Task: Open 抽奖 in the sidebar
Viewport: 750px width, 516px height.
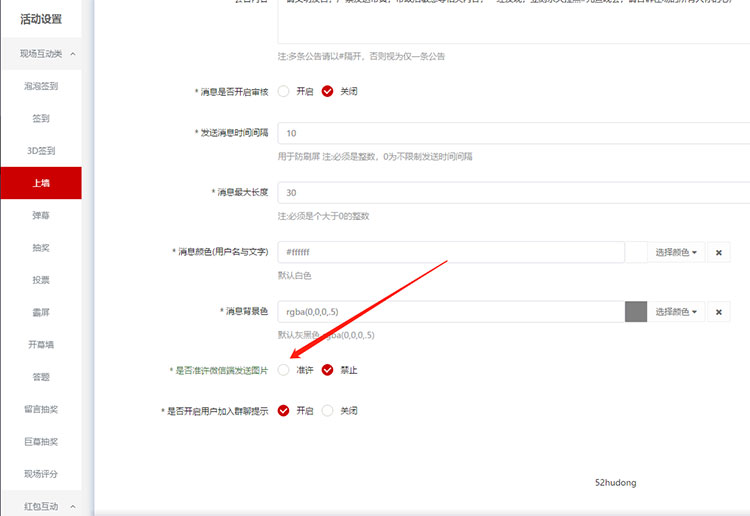Action: coord(41,248)
